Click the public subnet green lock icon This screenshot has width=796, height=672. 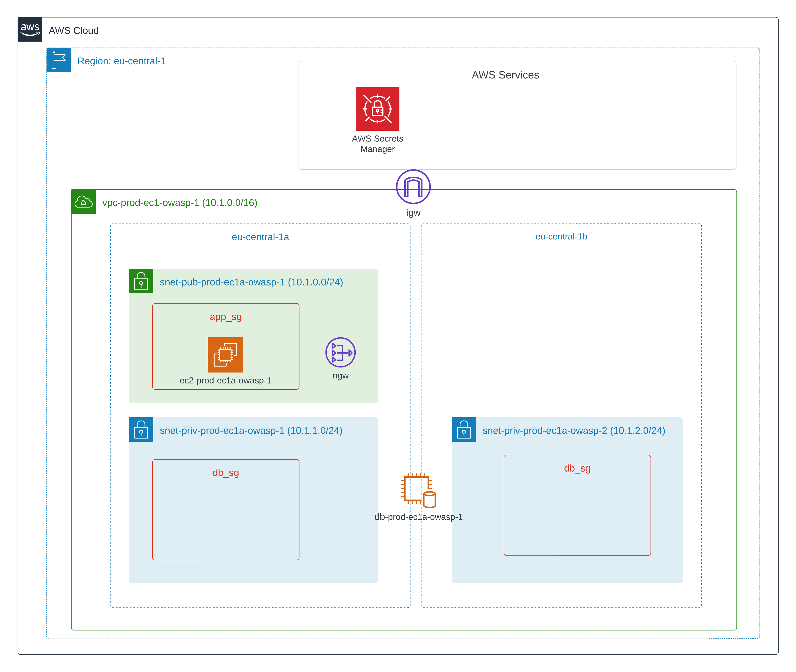[x=141, y=281]
